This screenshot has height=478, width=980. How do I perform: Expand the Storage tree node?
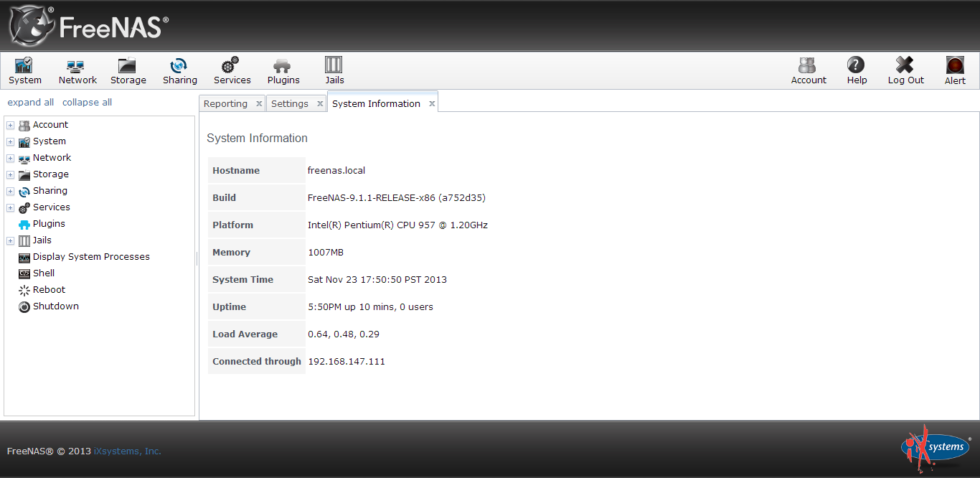click(10, 175)
